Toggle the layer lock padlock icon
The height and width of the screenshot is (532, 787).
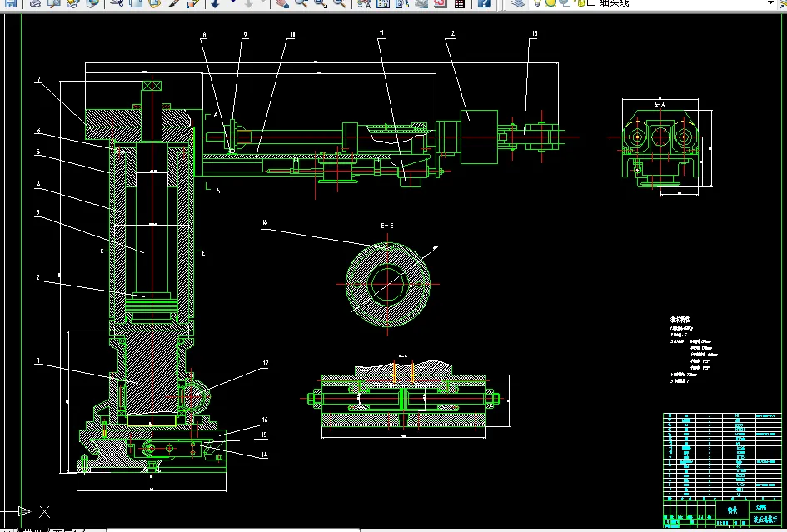coord(580,2)
